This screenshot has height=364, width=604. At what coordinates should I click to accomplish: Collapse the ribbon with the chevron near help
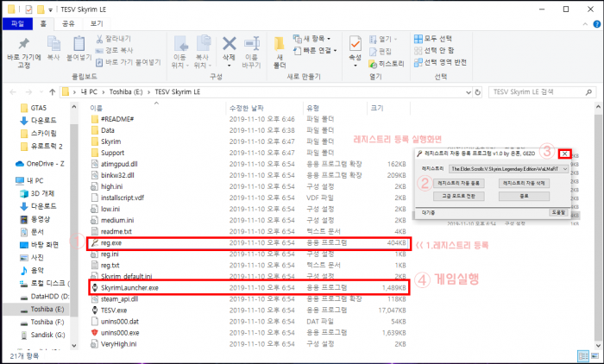tap(585, 24)
